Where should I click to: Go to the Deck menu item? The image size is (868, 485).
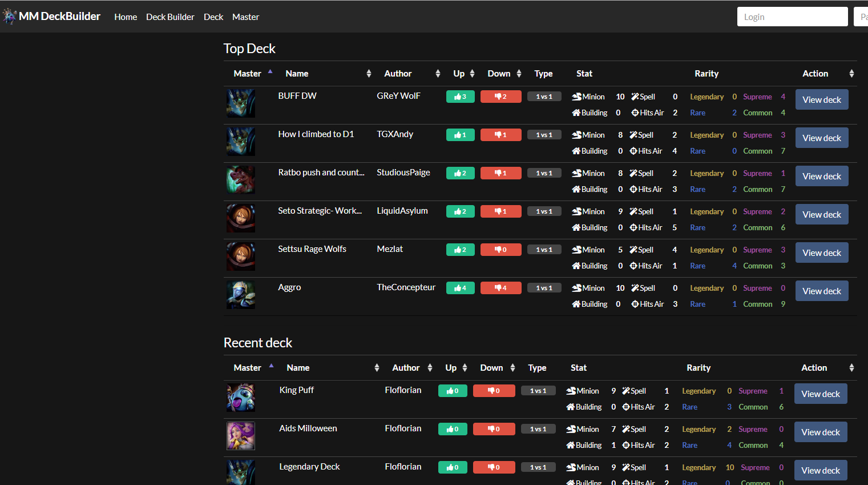tap(213, 17)
